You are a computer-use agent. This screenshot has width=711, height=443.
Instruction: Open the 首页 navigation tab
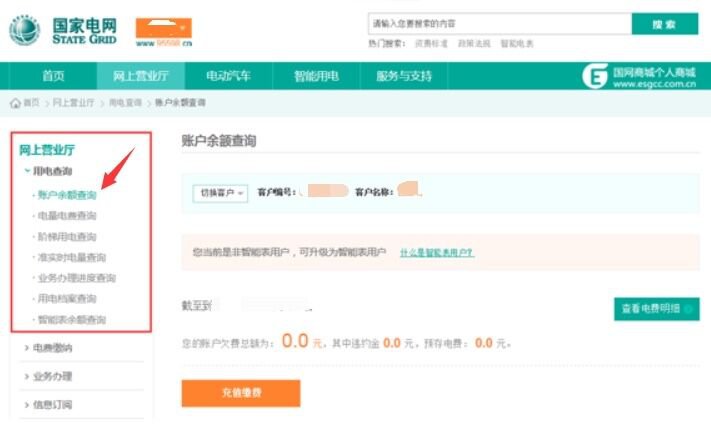click(53, 76)
